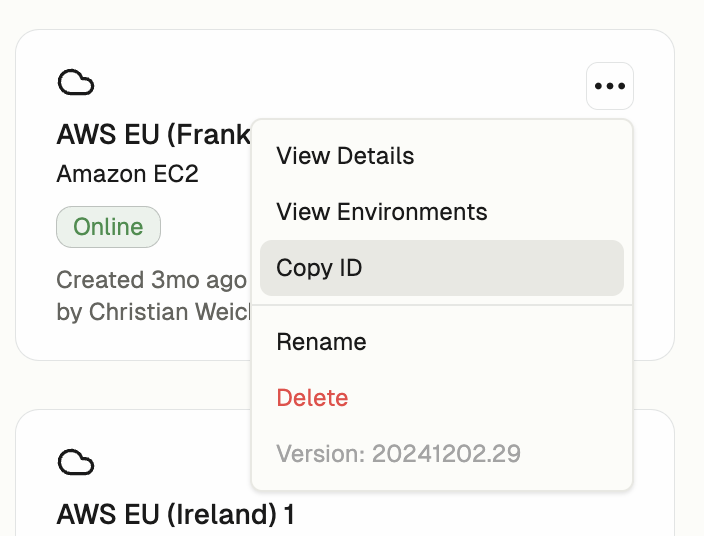Click the Version: 20241202.29 label
704x536 pixels.
pos(398,453)
